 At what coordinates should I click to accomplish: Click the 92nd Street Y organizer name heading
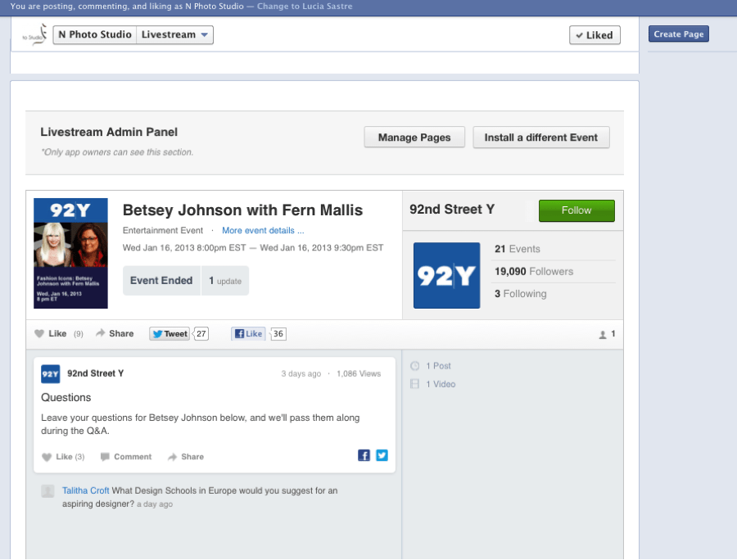452,210
